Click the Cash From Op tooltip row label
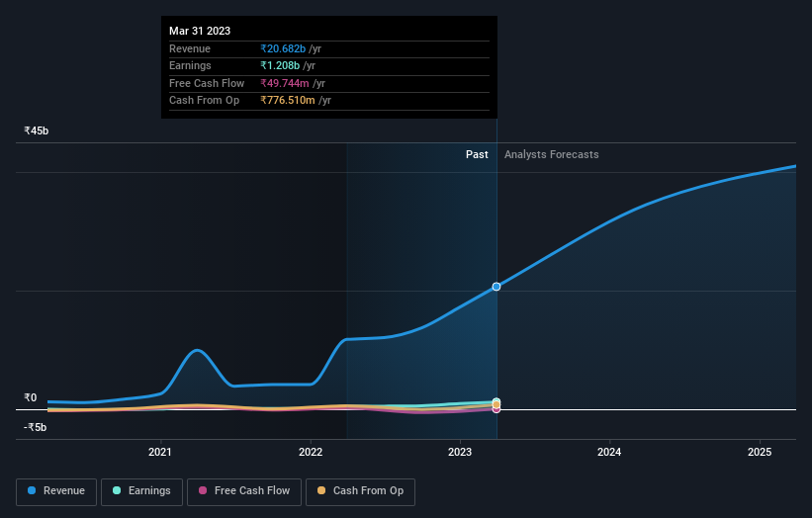 coord(204,101)
